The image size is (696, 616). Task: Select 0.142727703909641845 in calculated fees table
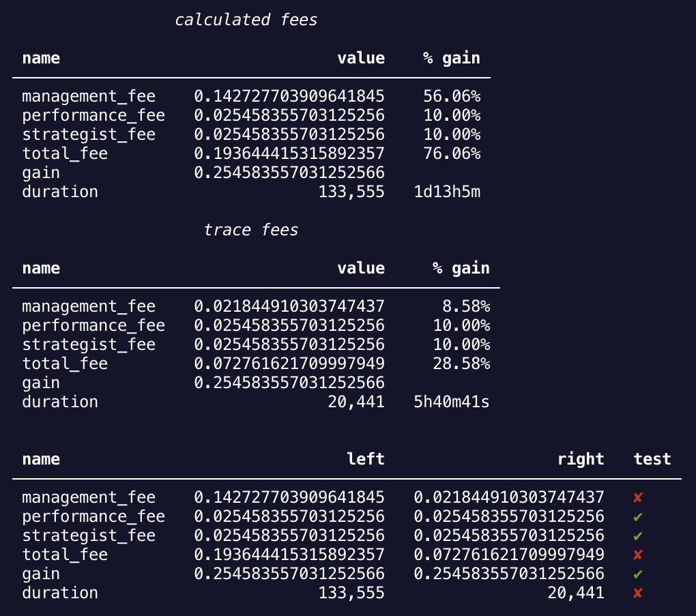tap(289, 96)
